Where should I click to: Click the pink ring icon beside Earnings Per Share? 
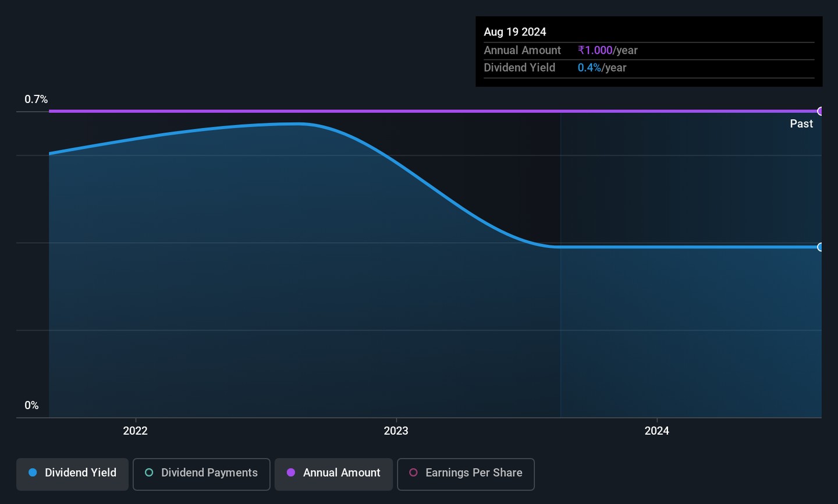(413, 473)
